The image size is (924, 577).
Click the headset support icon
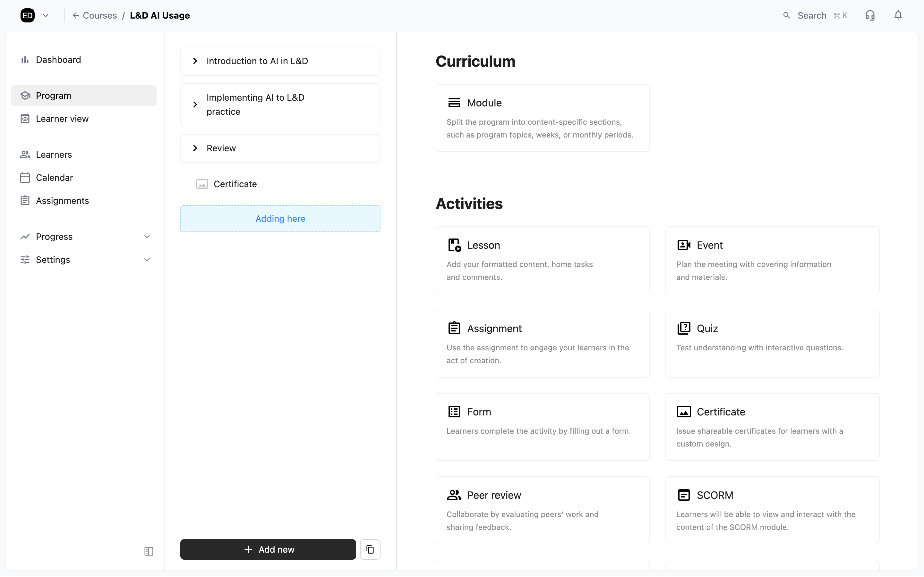[870, 15]
